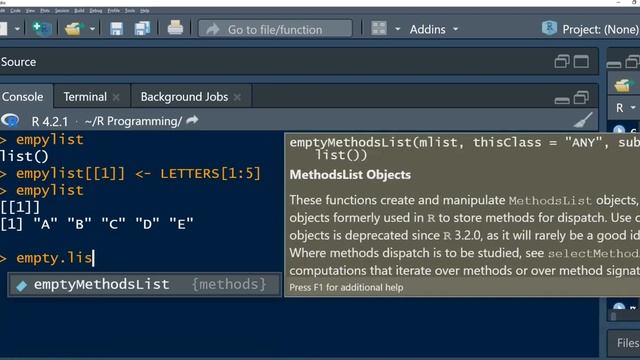This screenshot has width=640, height=360.
Task: Select emptyMethodsList autocomplete suggestion
Action: click(144, 284)
